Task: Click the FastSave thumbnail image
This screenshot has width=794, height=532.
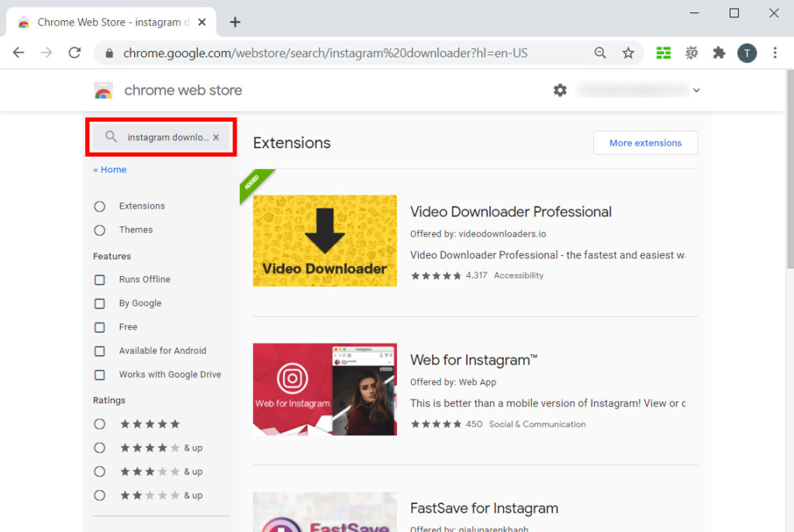Action: coord(325,512)
